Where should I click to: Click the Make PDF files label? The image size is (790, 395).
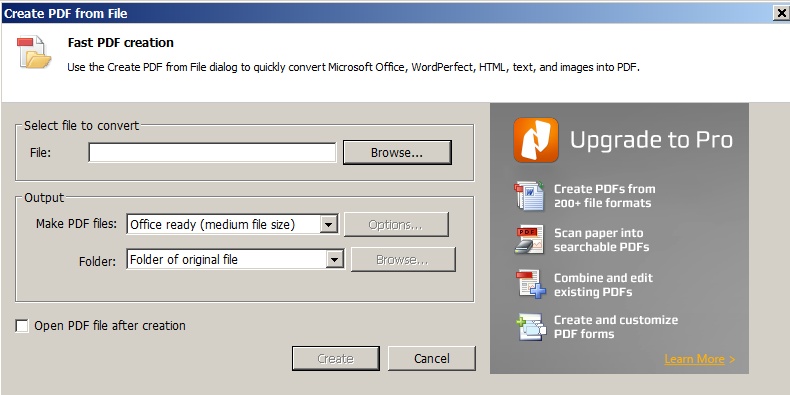click(x=76, y=224)
